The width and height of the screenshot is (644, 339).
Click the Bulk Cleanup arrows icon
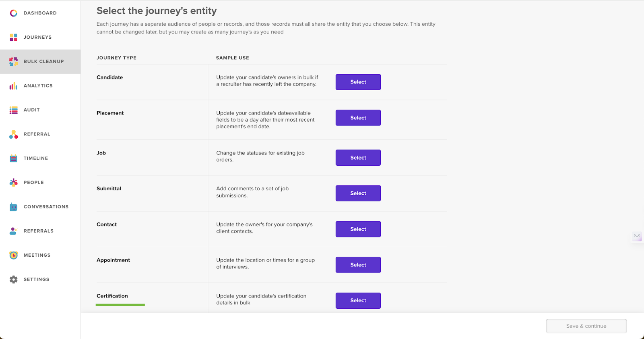click(x=14, y=61)
